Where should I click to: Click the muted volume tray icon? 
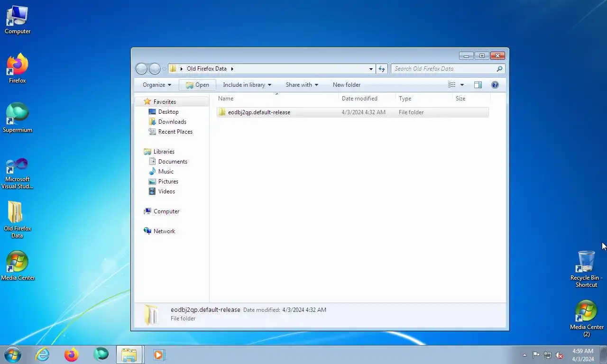pyautogui.click(x=559, y=355)
